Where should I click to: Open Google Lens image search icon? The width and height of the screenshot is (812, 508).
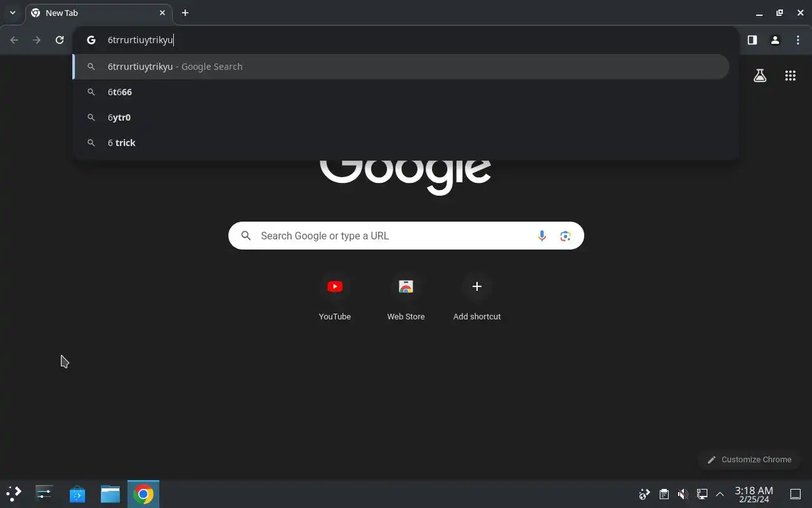point(565,236)
